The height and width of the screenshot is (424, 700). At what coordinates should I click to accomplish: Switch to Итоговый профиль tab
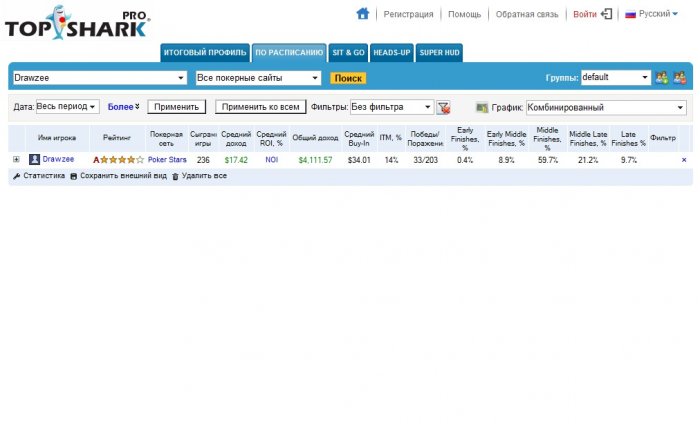(x=205, y=53)
